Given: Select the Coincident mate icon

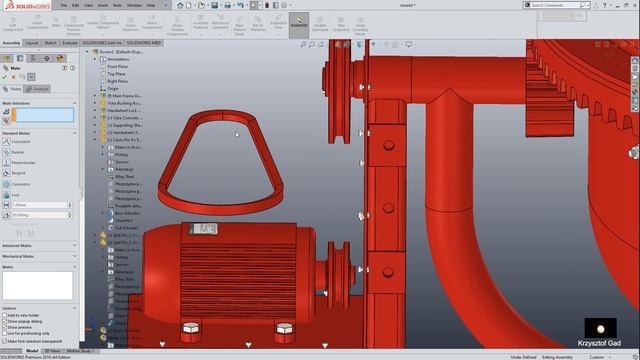Looking at the screenshot, I should (x=6, y=142).
